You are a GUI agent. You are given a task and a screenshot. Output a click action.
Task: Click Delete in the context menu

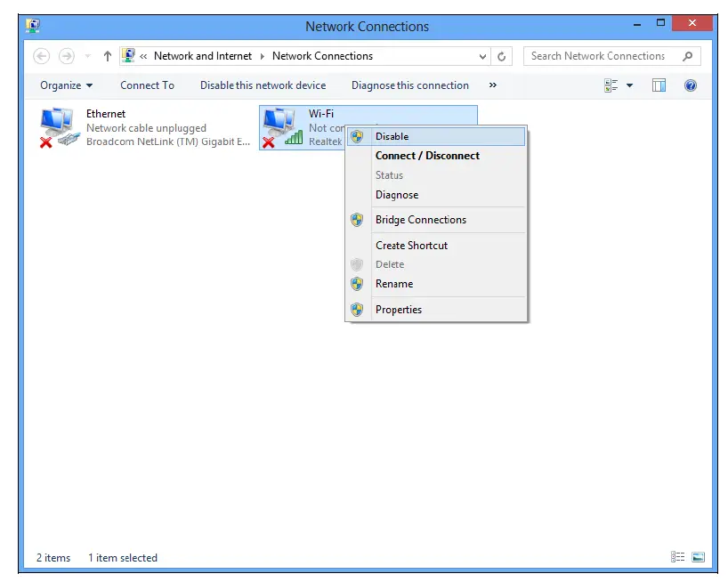[436, 264]
